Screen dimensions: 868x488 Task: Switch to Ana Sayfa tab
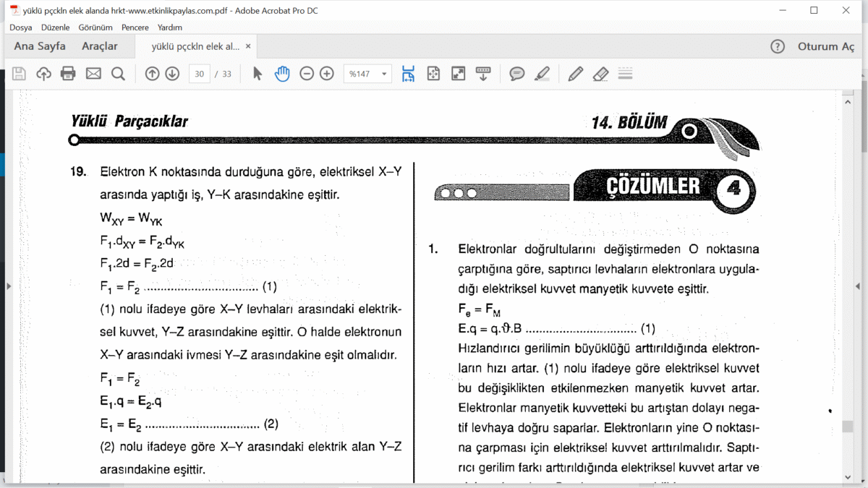[40, 46]
